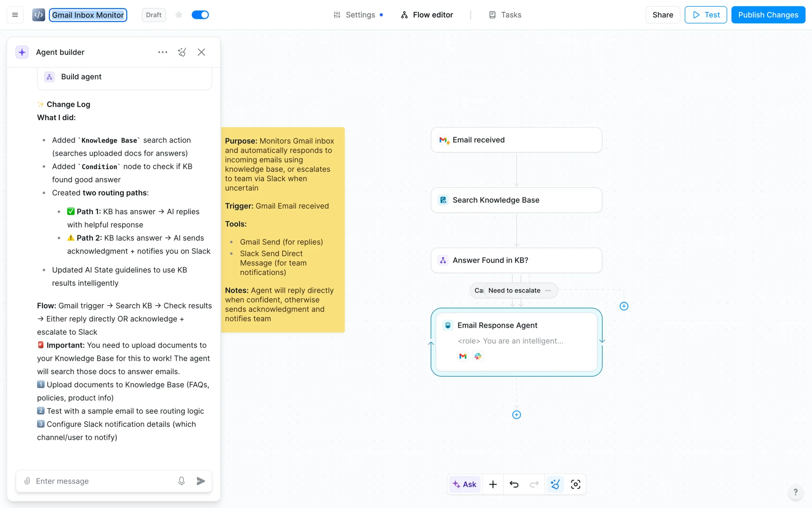Click the Share button

pyautogui.click(x=662, y=15)
